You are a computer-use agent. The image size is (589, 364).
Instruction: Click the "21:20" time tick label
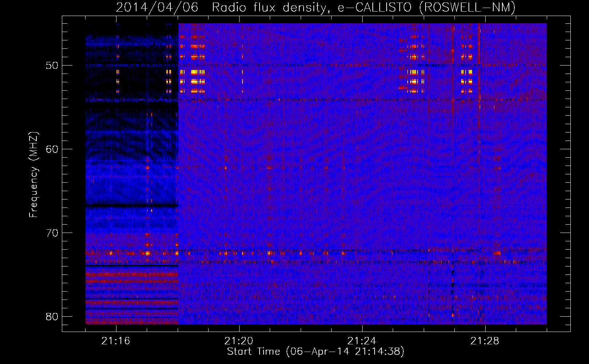[239, 341]
